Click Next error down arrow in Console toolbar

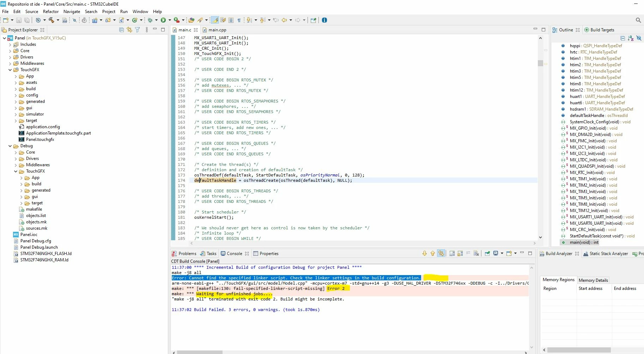click(425, 253)
